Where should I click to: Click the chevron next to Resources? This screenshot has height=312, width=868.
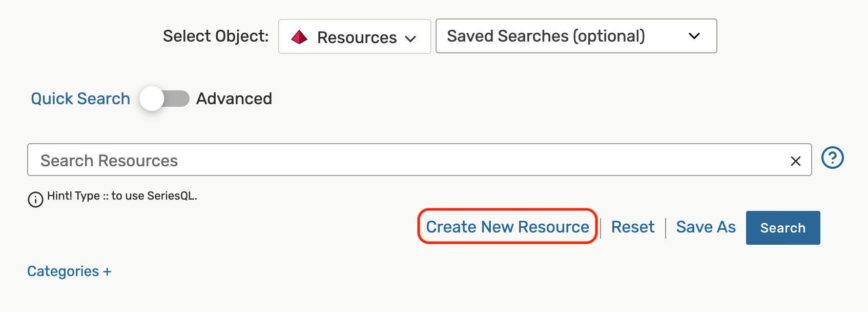pos(410,38)
